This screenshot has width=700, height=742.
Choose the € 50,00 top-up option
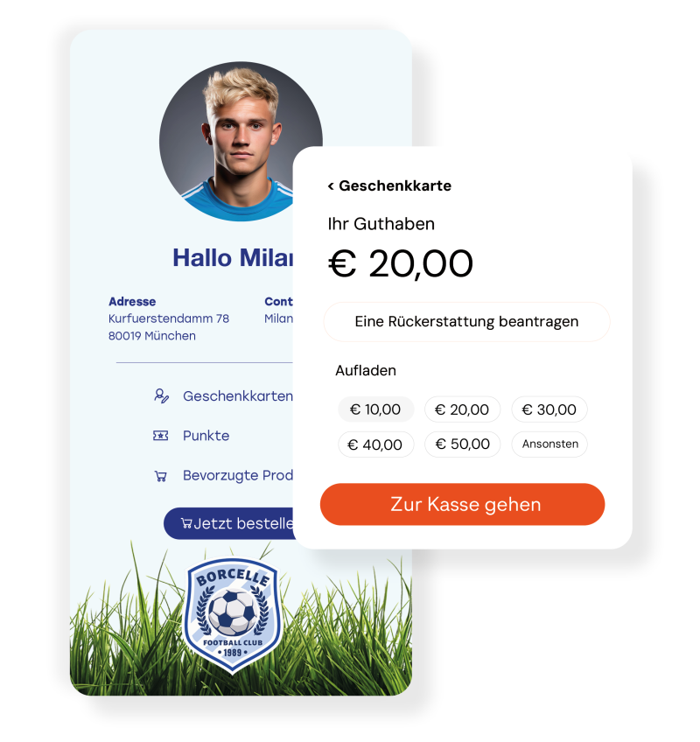coord(462,444)
